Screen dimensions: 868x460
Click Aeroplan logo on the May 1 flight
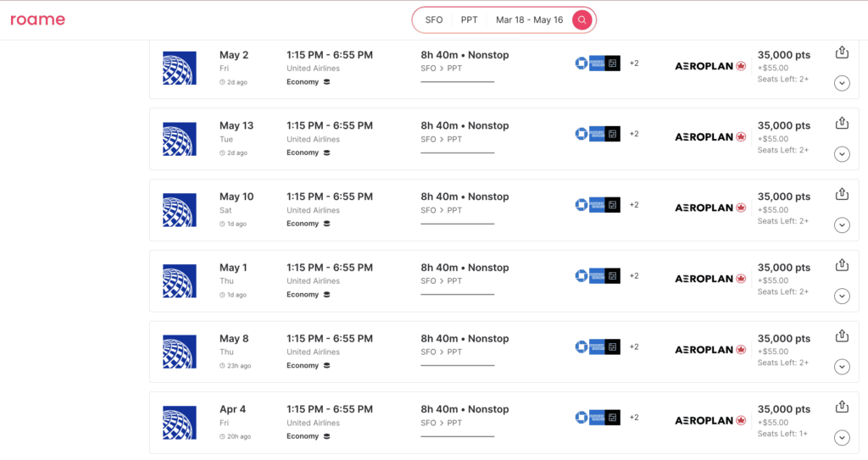tap(710, 279)
